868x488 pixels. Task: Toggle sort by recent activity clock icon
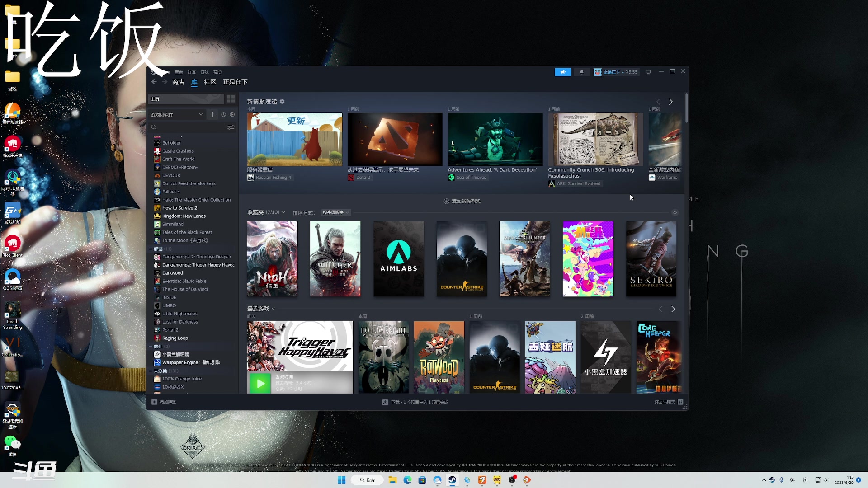click(x=223, y=115)
